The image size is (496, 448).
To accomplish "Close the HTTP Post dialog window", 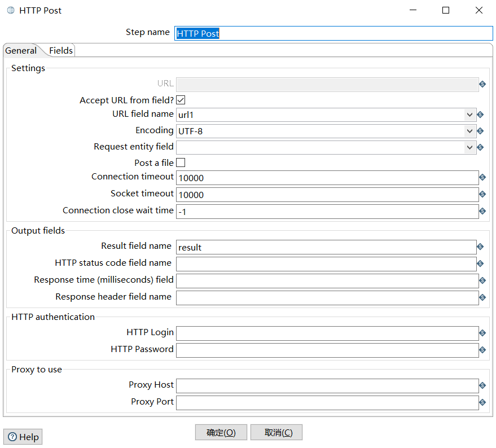I will click(x=479, y=10).
